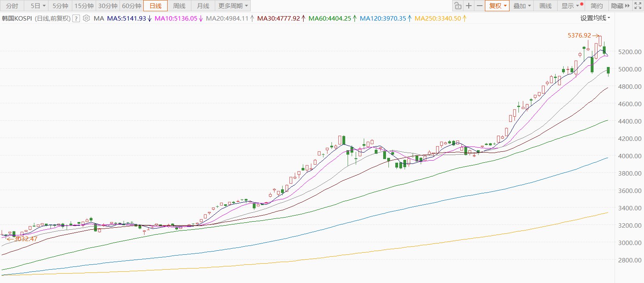
Task: Open MA indicator settings gear
Action: (x=86, y=18)
